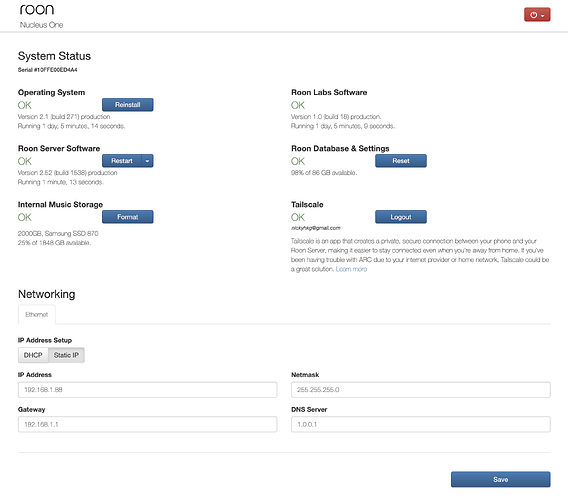The width and height of the screenshot is (568, 500).
Task: Click the Tailscale OK status indicator
Action: click(x=298, y=217)
